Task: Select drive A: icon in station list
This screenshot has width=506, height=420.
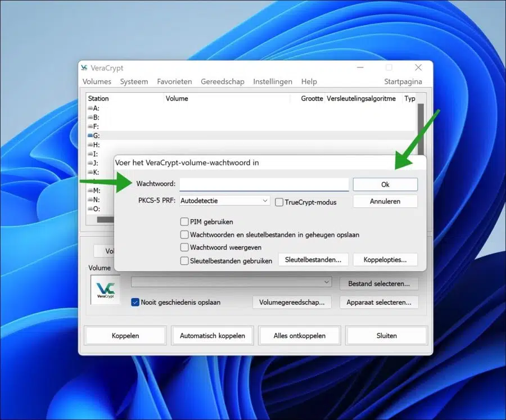Action: tap(91, 108)
